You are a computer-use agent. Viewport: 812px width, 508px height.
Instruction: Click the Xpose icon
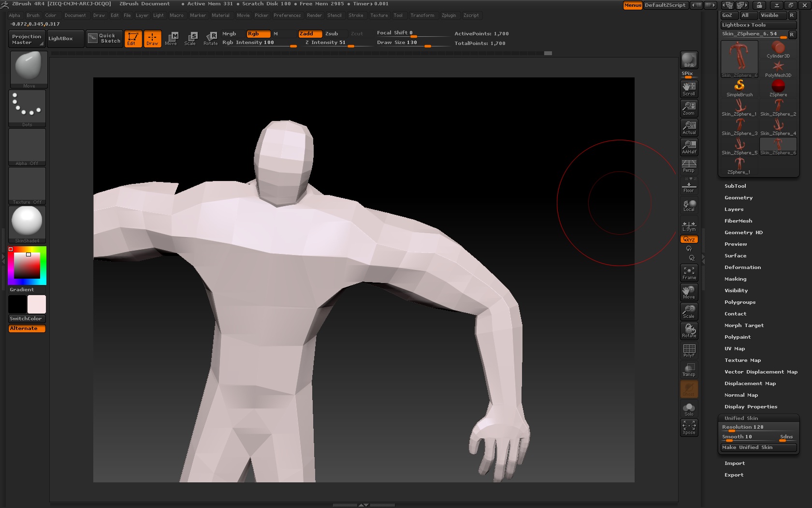pyautogui.click(x=689, y=428)
